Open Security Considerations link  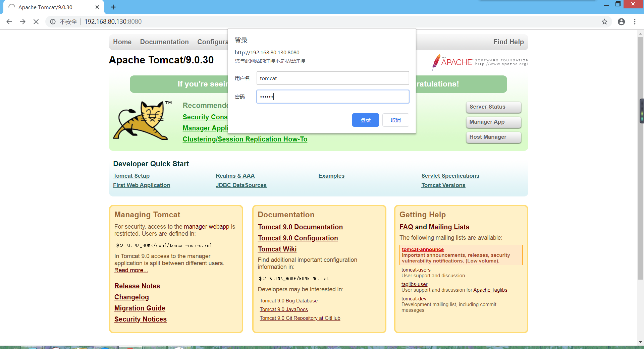coord(205,117)
